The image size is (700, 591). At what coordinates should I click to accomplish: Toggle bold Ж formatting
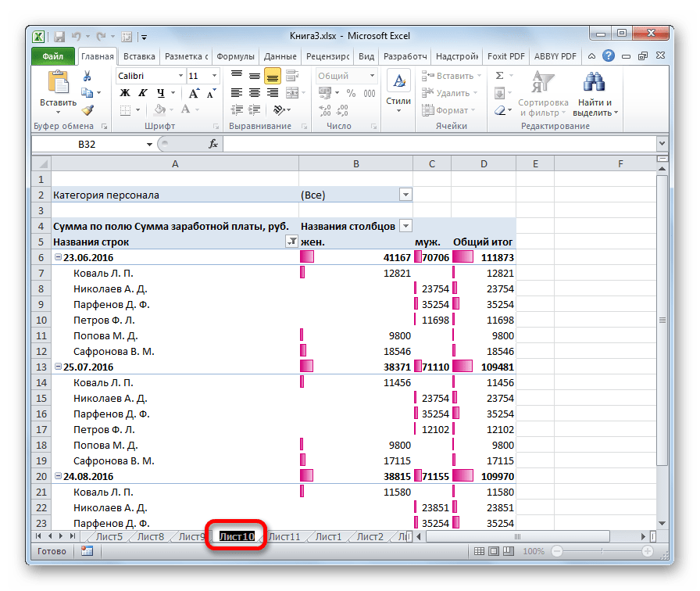(124, 93)
